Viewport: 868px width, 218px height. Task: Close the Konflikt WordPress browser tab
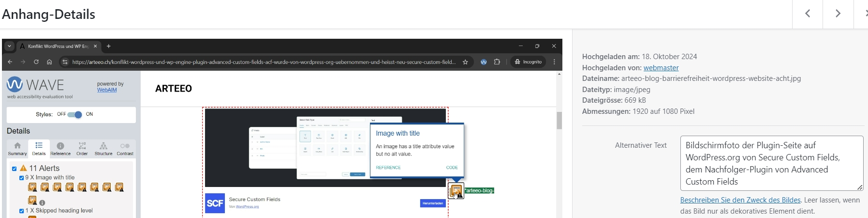(x=95, y=47)
